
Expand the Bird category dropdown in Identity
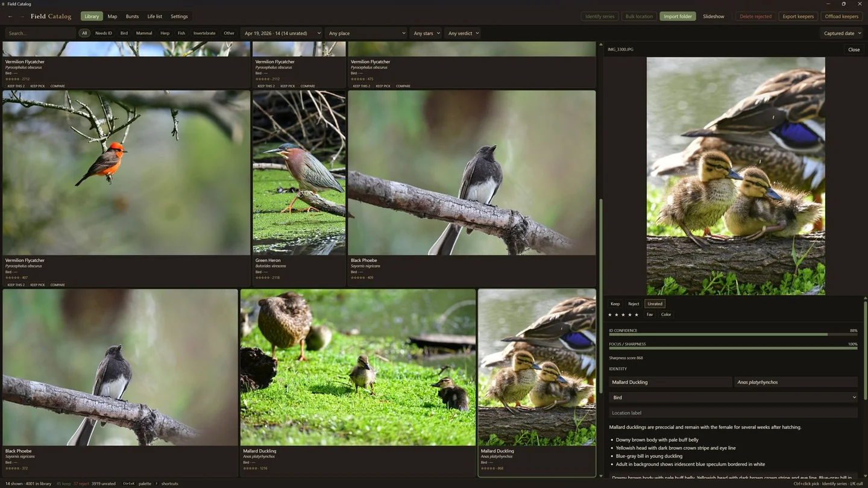(x=733, y=398)
